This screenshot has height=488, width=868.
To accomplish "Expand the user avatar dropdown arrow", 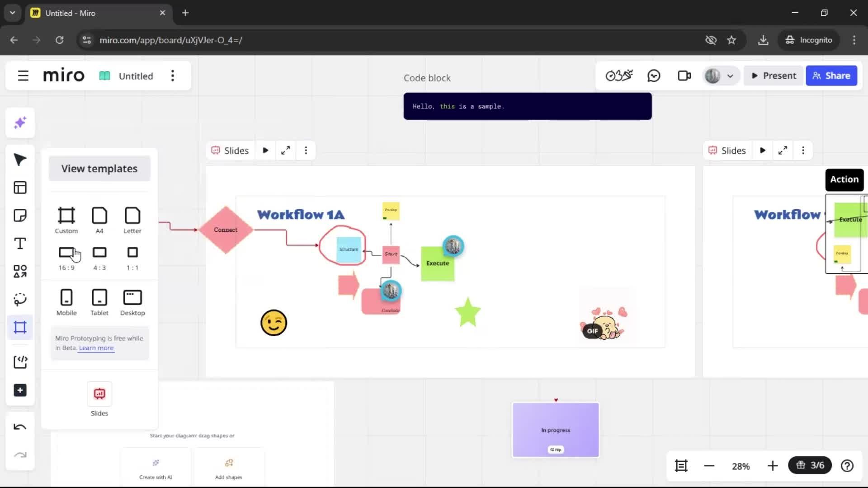I will click(x=730, y=76).
